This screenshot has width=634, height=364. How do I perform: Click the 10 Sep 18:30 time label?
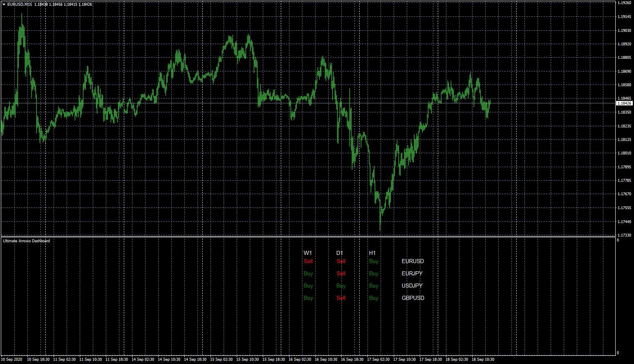(x=38, y=360)
